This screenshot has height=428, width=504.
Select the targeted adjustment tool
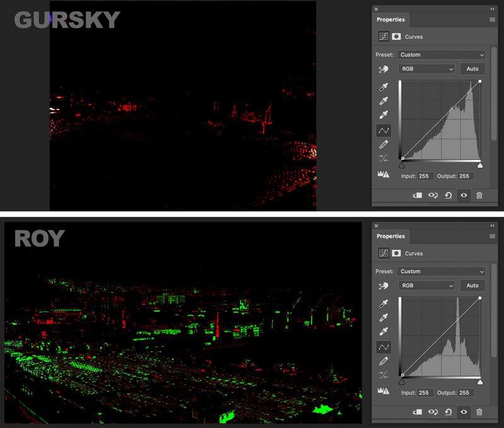pyautogui.click(x=383, y=68)
